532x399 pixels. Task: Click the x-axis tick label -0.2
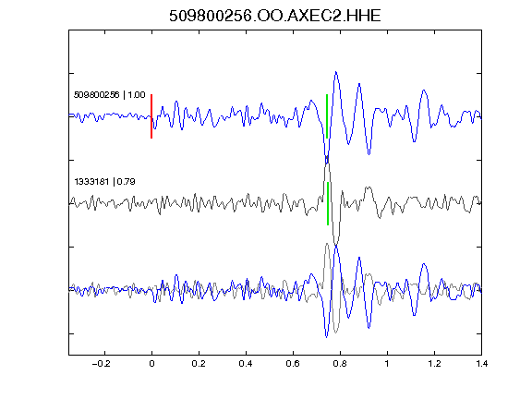point(102,364)
